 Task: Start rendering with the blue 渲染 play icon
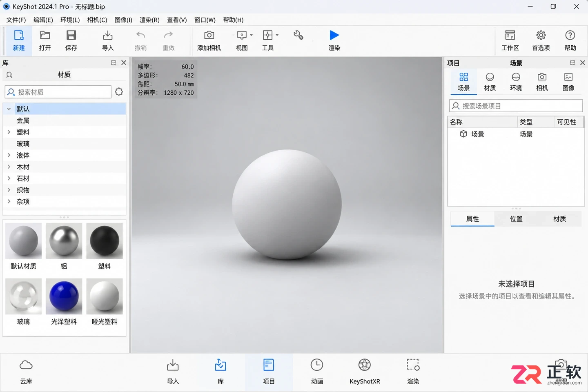point(334,36)
